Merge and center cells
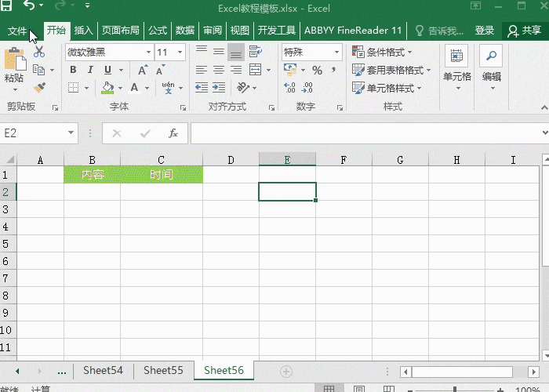Viewport: 549px width, 392px height. click(x=255, y=70)
